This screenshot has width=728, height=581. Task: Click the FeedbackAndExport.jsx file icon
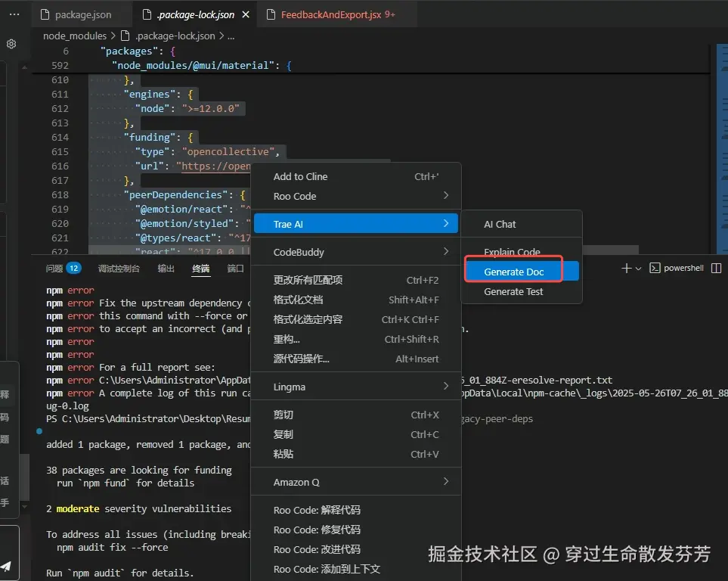[x=271, y=14]
